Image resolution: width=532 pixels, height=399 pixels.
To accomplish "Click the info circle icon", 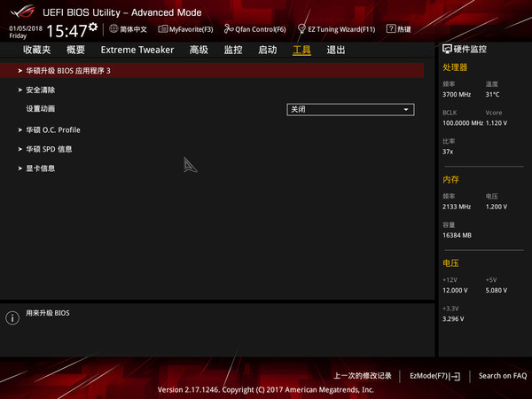I will [x=12, y=318].
